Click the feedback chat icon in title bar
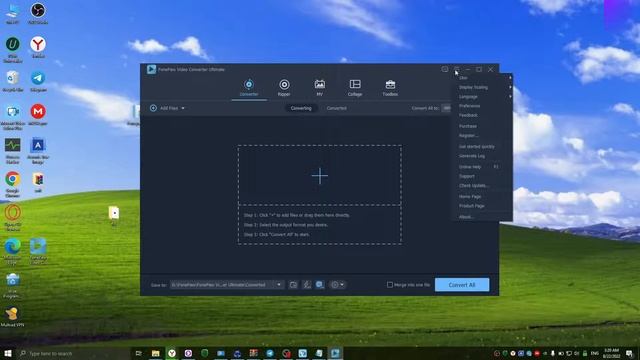This screenshot has width=640, height=360. (444, 69)
